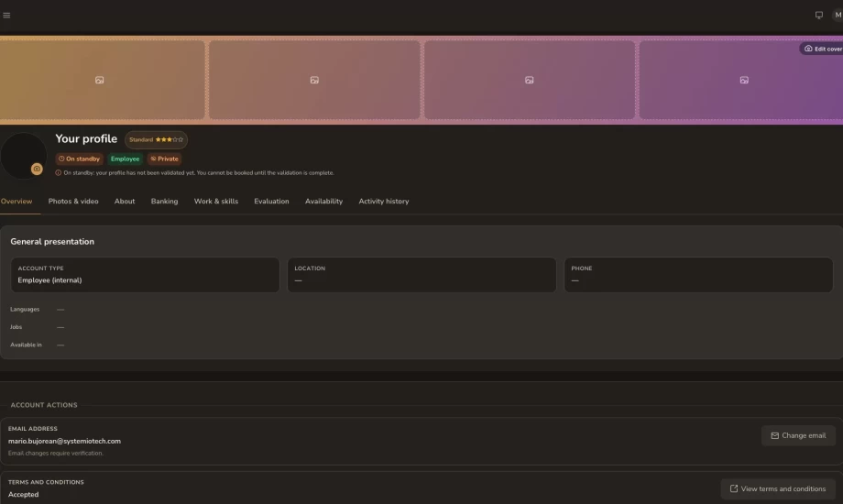This screenshot has width=843, height=504.
Task: Click the View terms and conditions button
Action: tap(778, 489)
